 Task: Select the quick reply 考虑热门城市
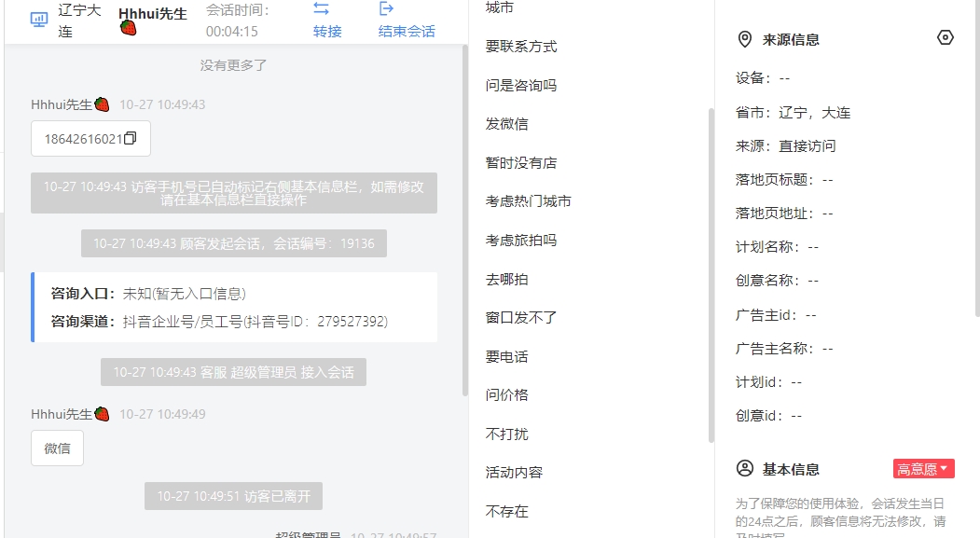(528, 201)
